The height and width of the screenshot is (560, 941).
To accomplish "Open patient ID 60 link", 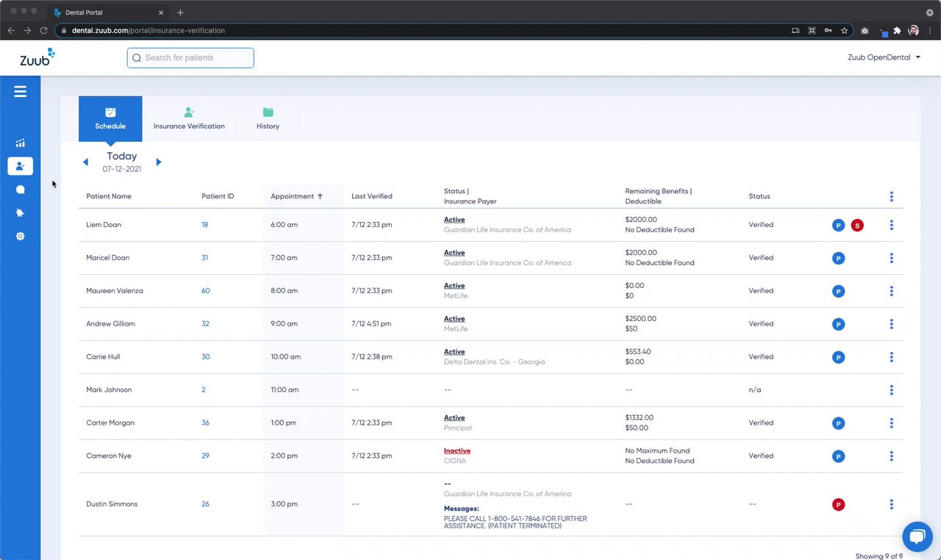I will [x=206, y=291].
